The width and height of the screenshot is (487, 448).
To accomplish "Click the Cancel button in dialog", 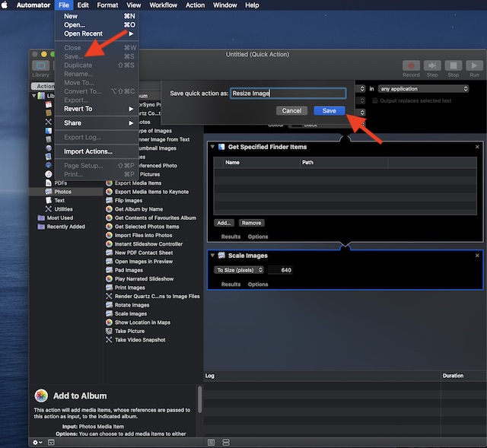I will (x=291, y=111).
